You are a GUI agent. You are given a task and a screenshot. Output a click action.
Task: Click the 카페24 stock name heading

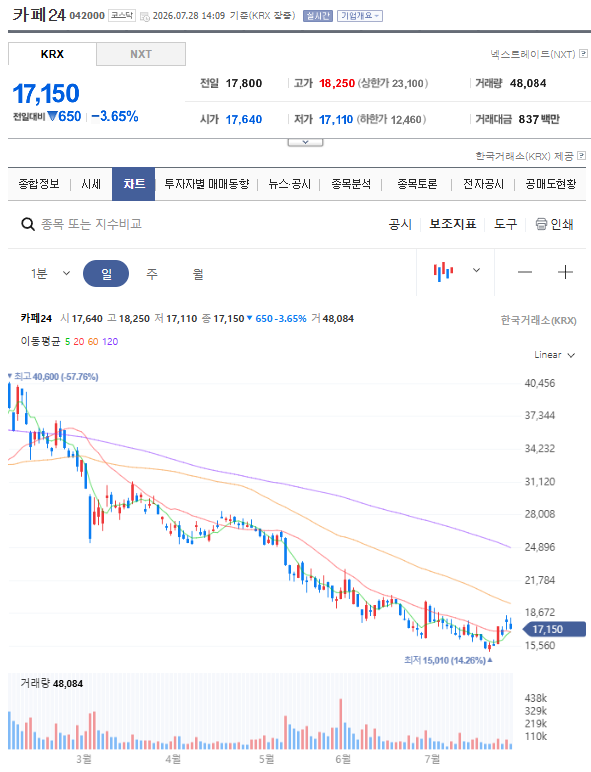click(x=39, y=15)
